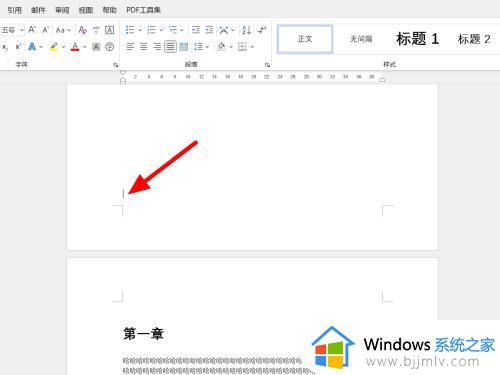Click the Change Case Aa button

coord(60,30)
